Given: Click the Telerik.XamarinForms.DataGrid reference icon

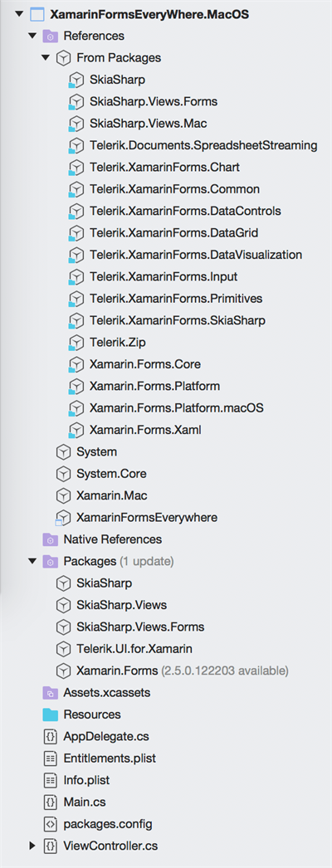Looking at the screenshot, I should 76,234.
